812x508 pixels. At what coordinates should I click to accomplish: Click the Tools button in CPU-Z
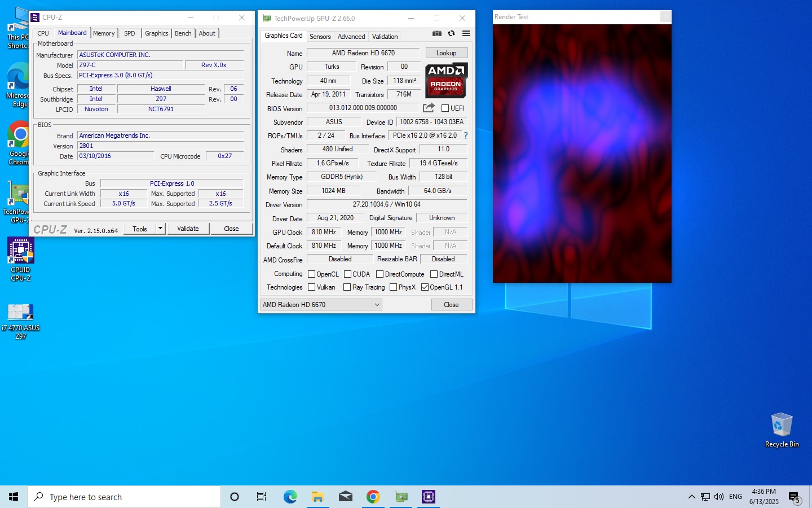140,229
